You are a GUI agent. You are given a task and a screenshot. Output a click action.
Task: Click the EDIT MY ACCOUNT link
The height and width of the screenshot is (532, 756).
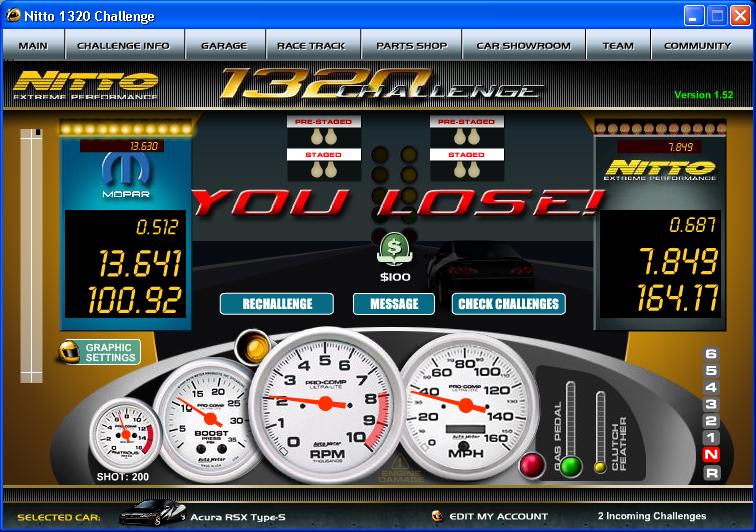point(499,517)
